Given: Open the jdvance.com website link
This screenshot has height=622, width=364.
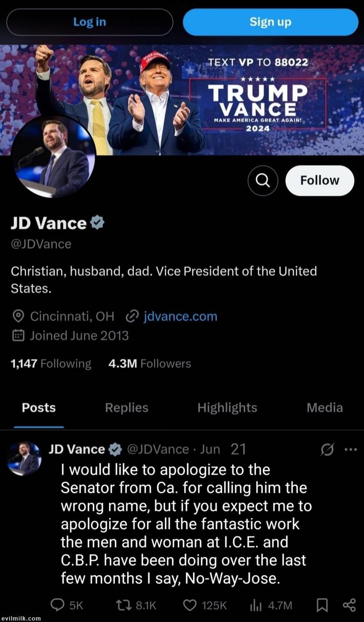Looking at the screenshot, I should (180, 317).
